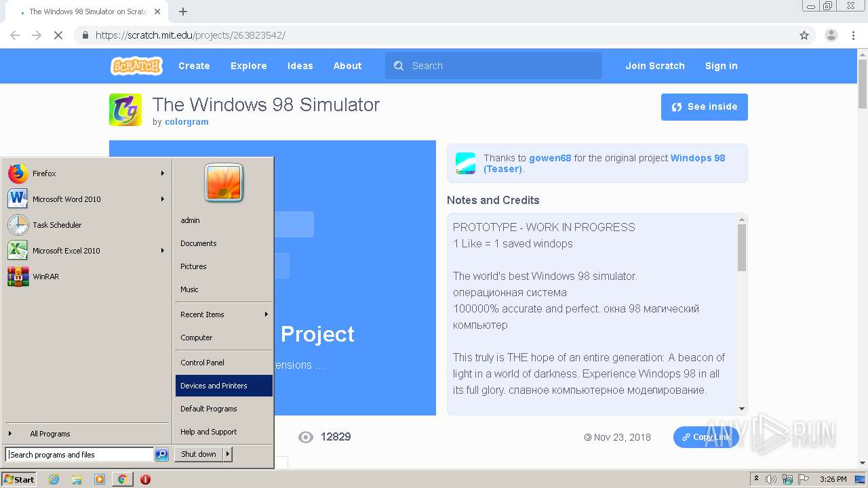Click the Notes and Credits scrollbar thumb
The width and height of the screenshot is (868, 488).
point(741,247)
